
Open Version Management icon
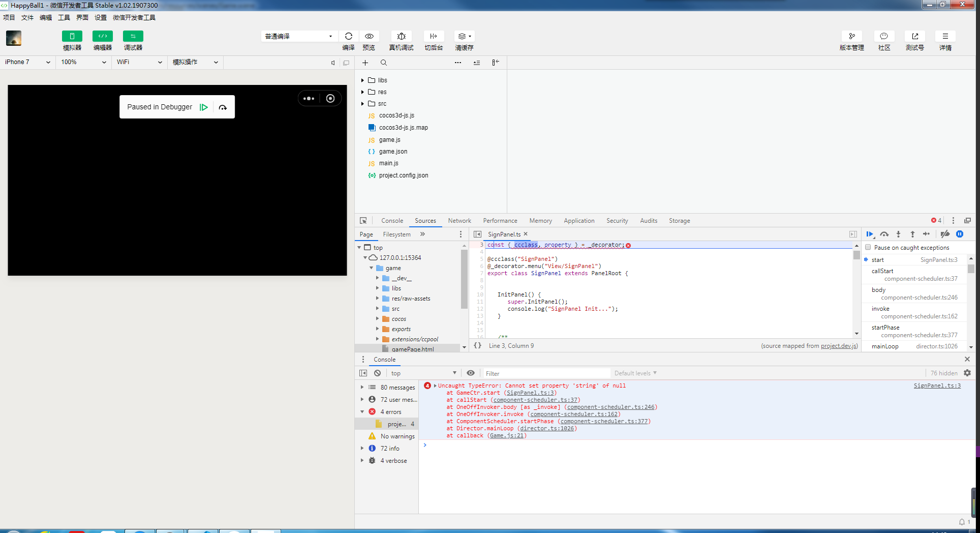[851, 36]
